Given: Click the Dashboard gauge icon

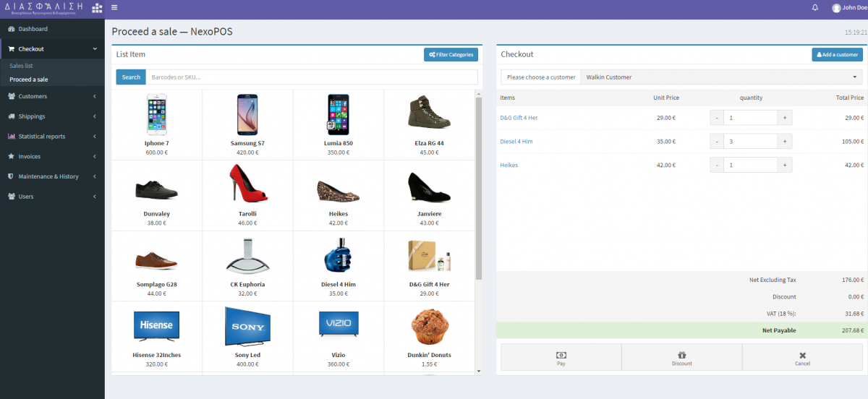Looking at the screenshot, I should click(x=12, y=29).
